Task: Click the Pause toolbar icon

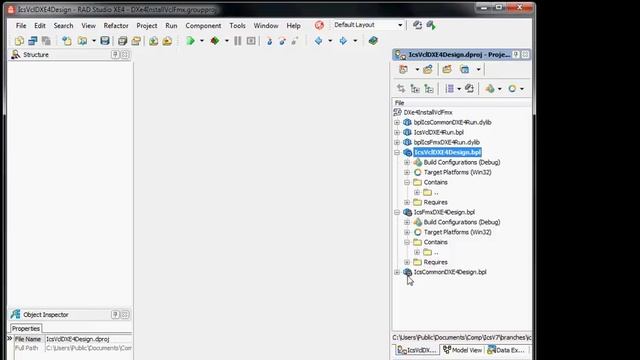Action: click(238, 41)
